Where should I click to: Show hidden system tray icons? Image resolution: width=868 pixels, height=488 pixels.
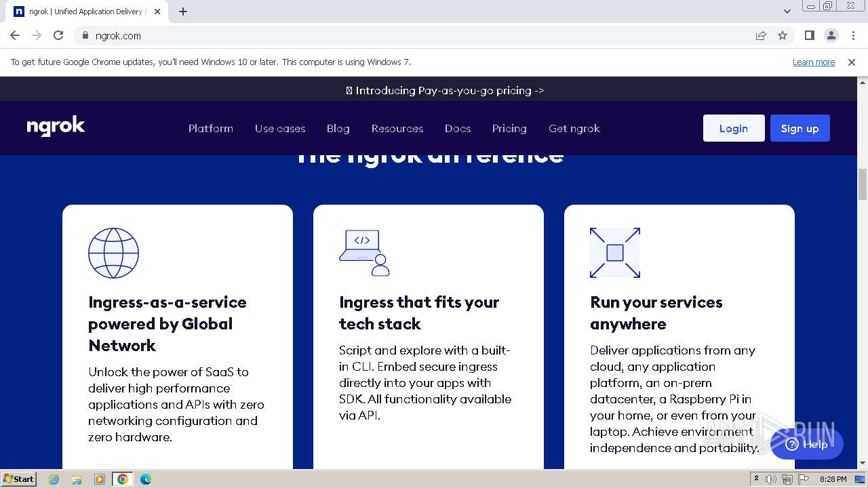[756, 479]
